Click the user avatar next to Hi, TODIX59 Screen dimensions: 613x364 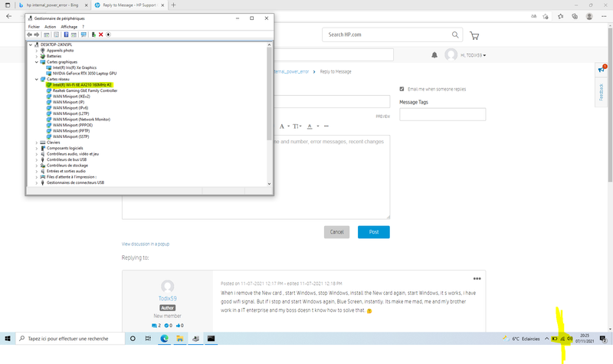[451, 54]
